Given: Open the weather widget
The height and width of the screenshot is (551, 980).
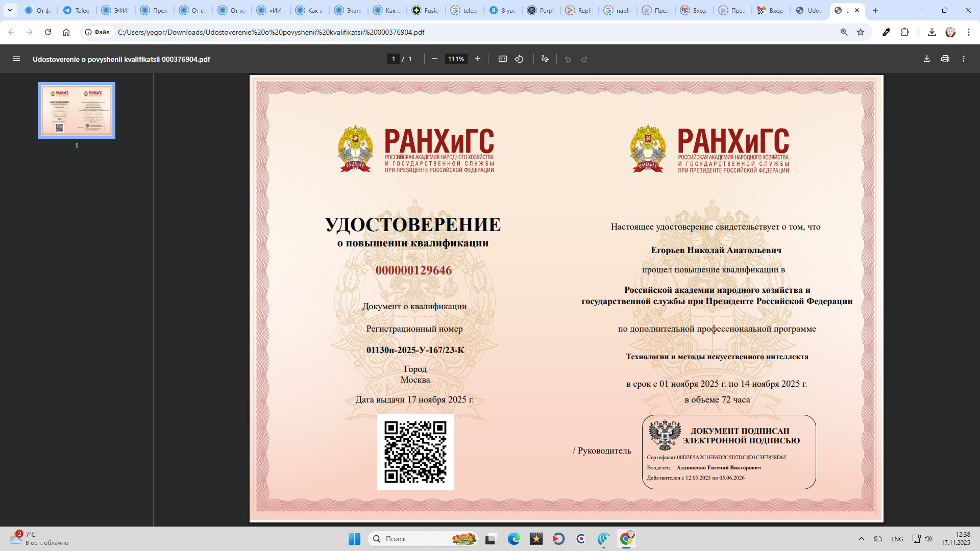Looking at the screenshot, I should click(39, 539).
